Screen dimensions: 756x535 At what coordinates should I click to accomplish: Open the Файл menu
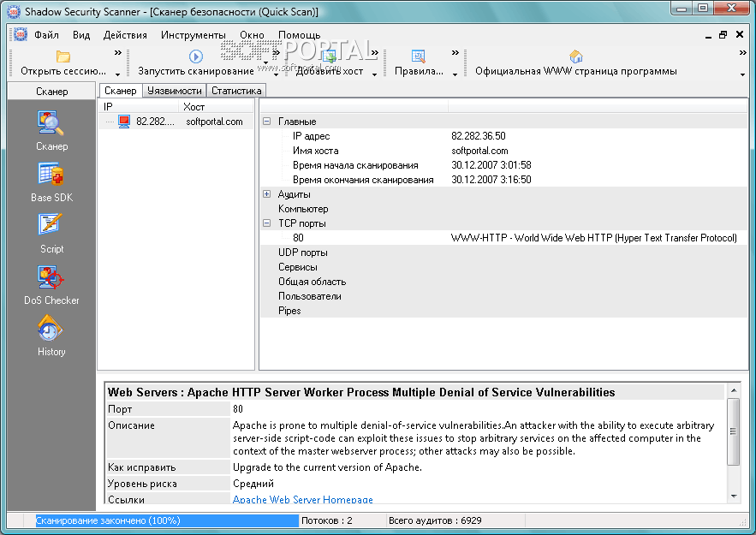point(46,35)
